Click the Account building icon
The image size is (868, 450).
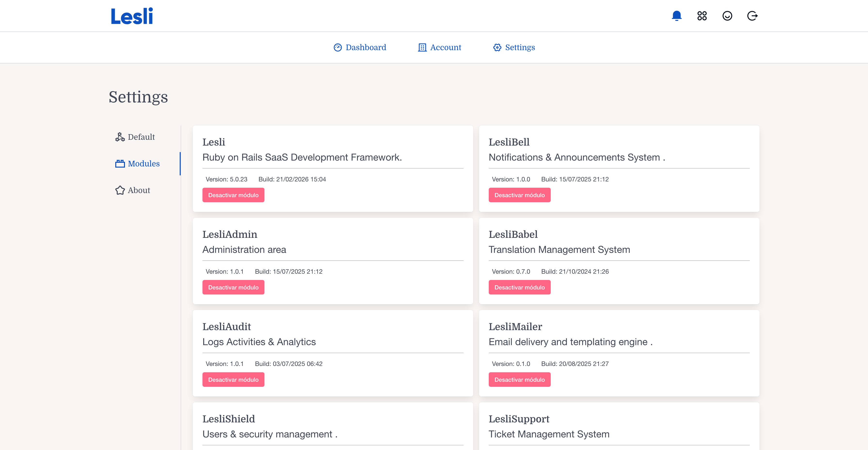(x=422, y=47)
